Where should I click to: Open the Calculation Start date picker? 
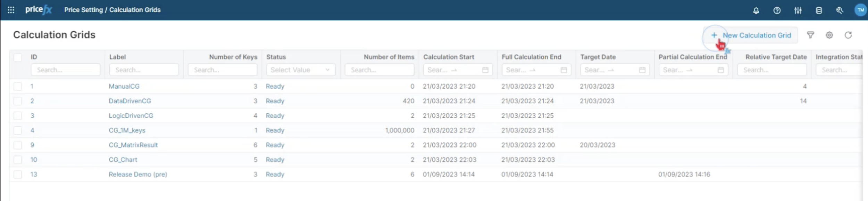[x=485, y=70]
